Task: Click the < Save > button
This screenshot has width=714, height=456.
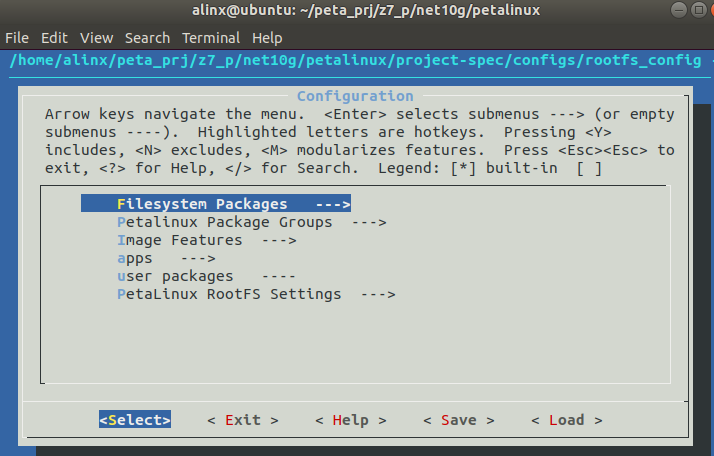Action: (459, 420)
